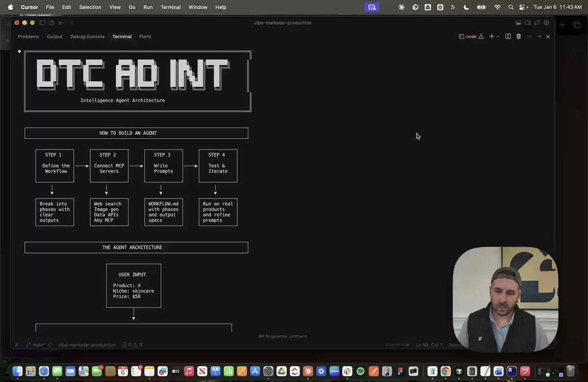588x382 pixels.
Task: Open the Terminal menu in the menu bar
Action: (171, 7)
